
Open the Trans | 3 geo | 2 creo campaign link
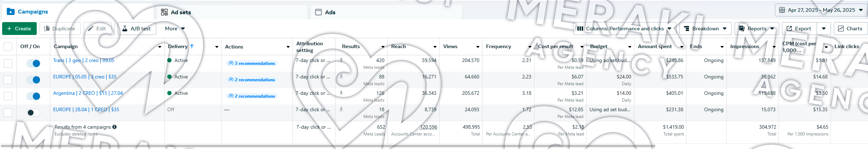(84, 60)
